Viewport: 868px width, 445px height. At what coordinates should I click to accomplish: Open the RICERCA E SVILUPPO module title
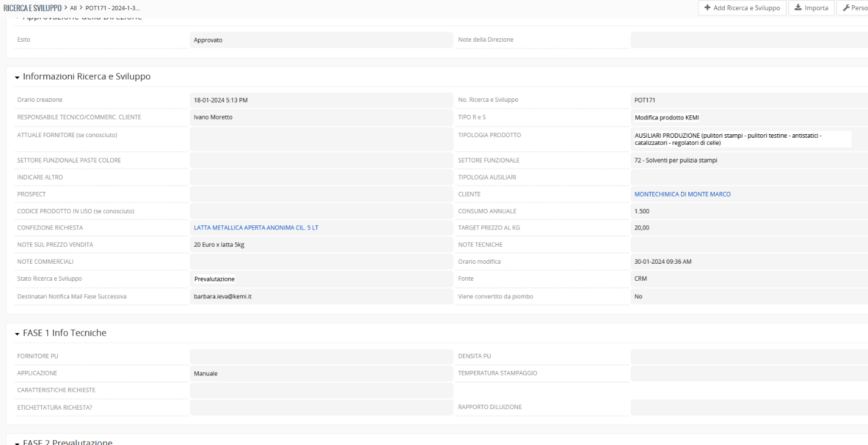tap(32, 7)
